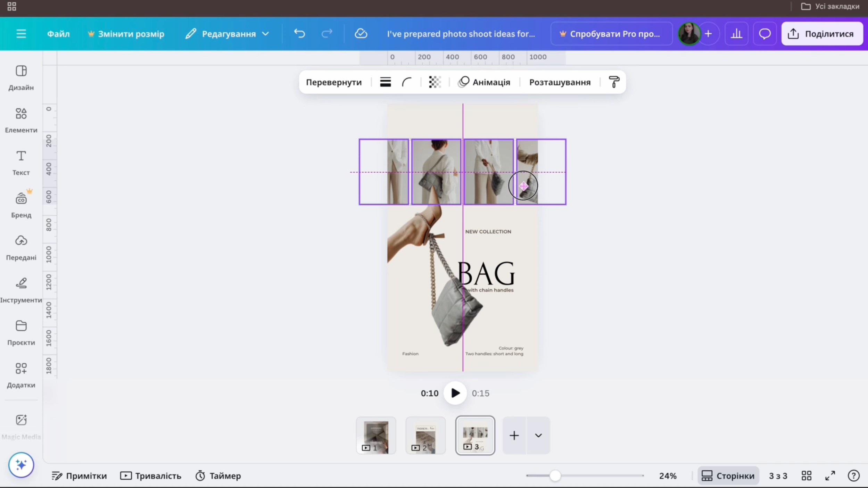Open the analytics bar chart icon
This screenshot has height=488, width=868.
(736, 34)
